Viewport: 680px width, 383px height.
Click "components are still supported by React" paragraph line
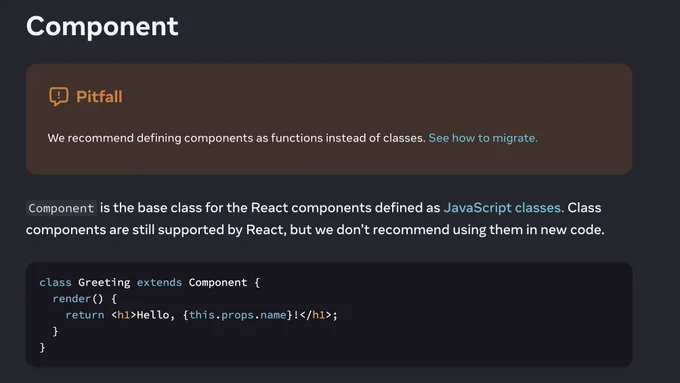(315, 229)
